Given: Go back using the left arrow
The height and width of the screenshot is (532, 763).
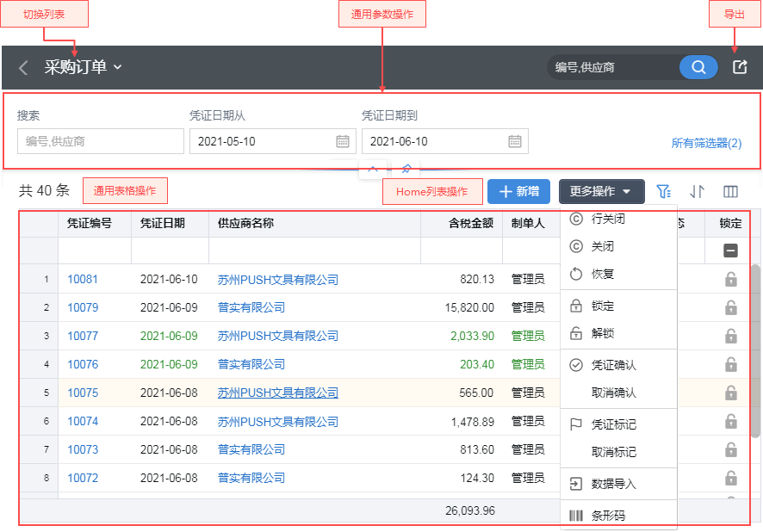Looking at the screenshot, I should click(23, 68).
